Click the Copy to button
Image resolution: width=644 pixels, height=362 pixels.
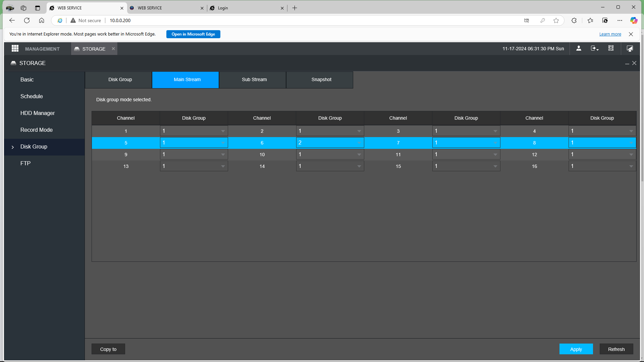click(x=108, y=349)
